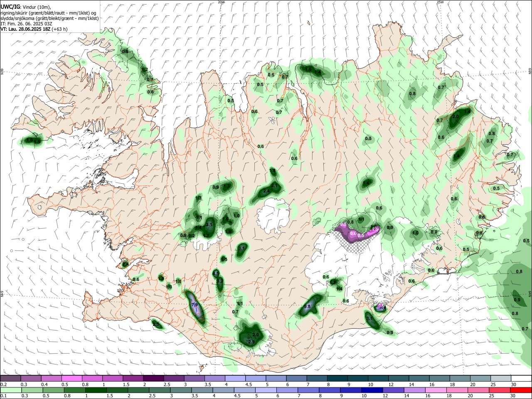Choose the light grey 25 snow legend swatch
Screen dimensions: 532x399
point(500,378)
